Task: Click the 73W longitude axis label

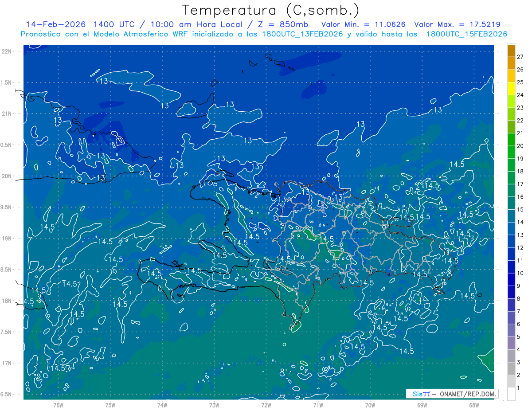Action: tap(214, 405)
